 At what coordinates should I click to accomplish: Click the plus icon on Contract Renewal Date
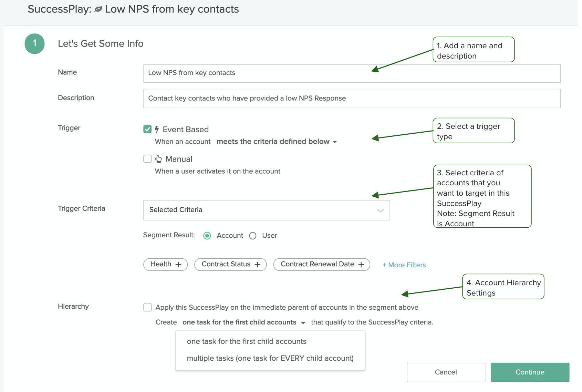361,265
